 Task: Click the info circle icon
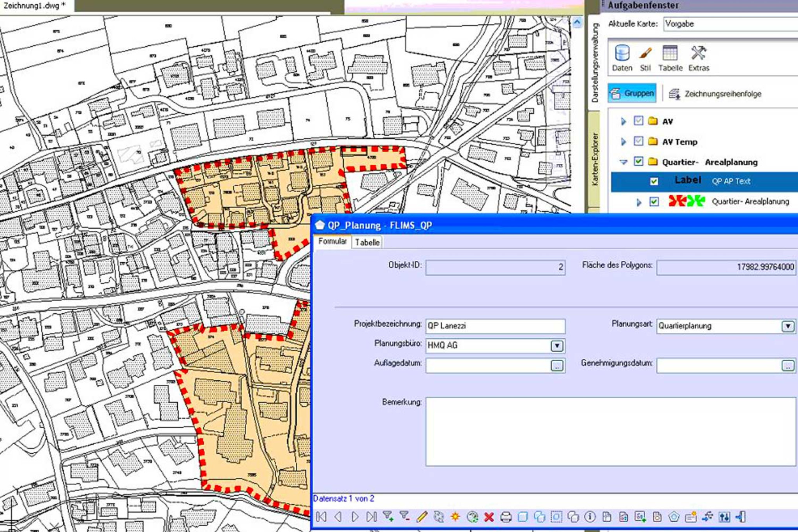(590, 517)
